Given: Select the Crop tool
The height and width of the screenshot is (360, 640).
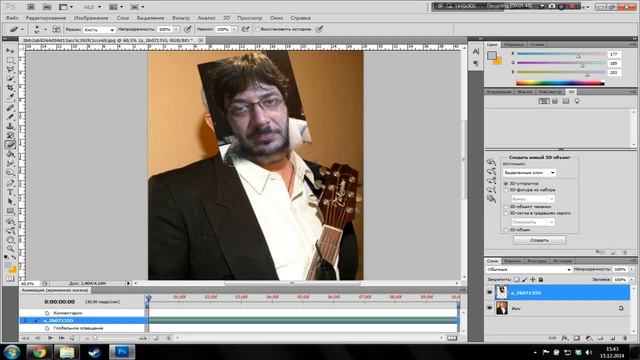Looking at the screenshot, I should (10, 88).
